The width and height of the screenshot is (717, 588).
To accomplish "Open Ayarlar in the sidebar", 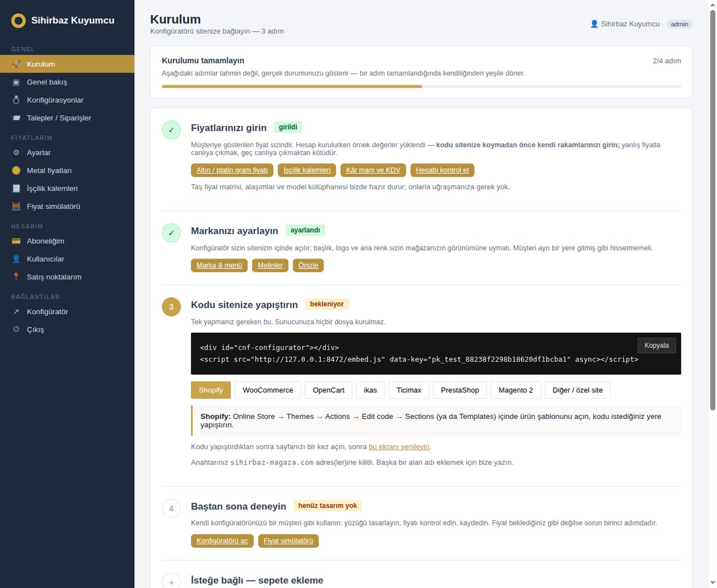I will 67,153.
